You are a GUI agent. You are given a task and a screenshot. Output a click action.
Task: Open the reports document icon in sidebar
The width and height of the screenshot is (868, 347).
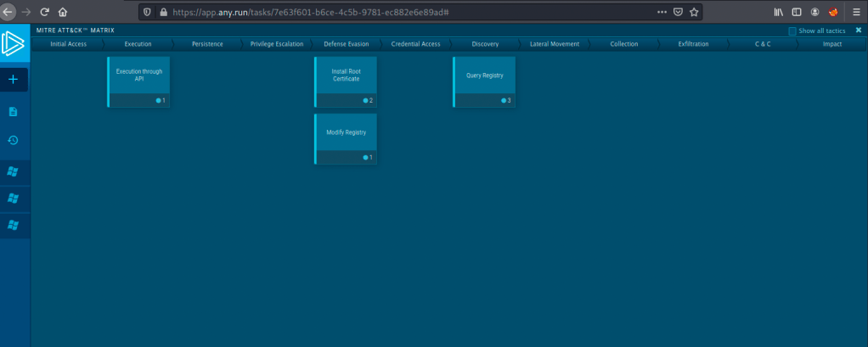[14, 111]
